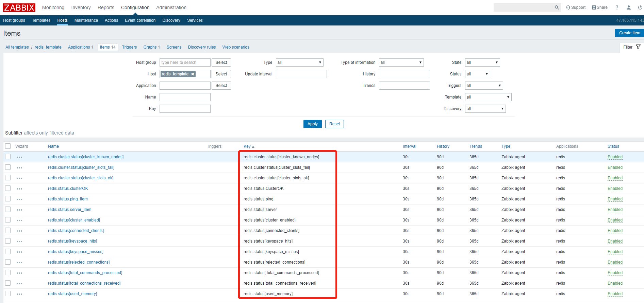The width and height of the screenshot is (644, 303).
Task: Focus the Update interval input field
Action: click(301, 74)
